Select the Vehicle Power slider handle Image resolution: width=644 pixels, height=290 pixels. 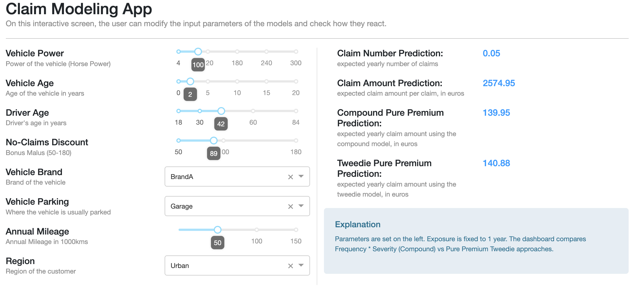(198, 52)
